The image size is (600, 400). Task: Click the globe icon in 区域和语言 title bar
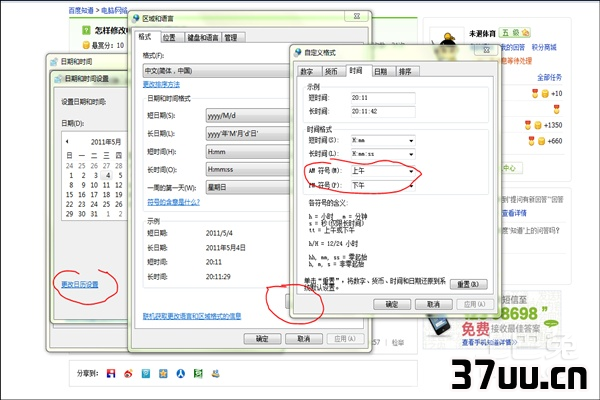click(x=135, y=18)
